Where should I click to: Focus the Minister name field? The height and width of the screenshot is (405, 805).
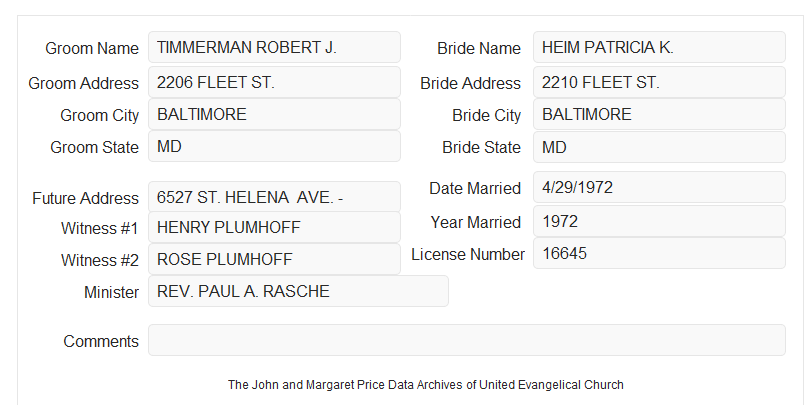click(x=298, y=291)
